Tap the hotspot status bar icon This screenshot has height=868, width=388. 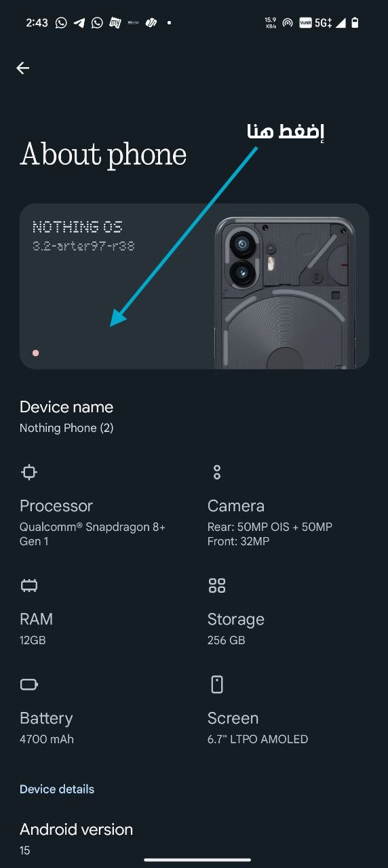click(288, 22)
